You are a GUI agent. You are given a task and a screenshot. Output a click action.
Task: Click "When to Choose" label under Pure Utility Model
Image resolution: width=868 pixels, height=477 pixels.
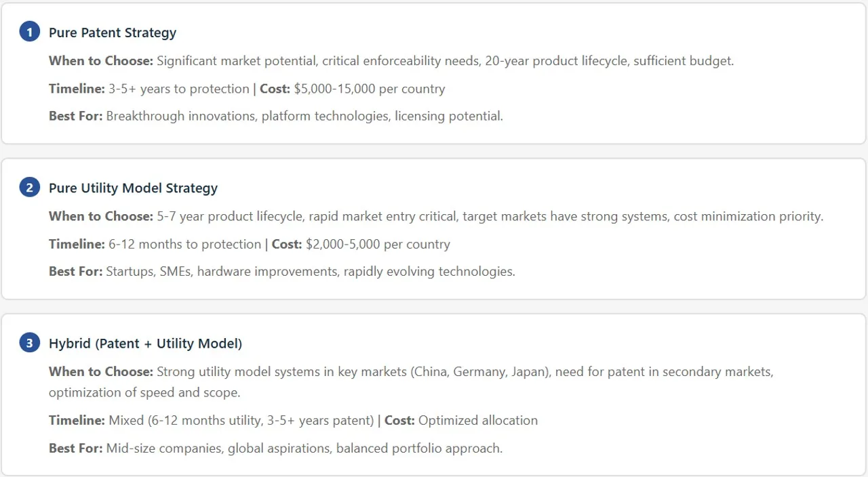[101, 217]
